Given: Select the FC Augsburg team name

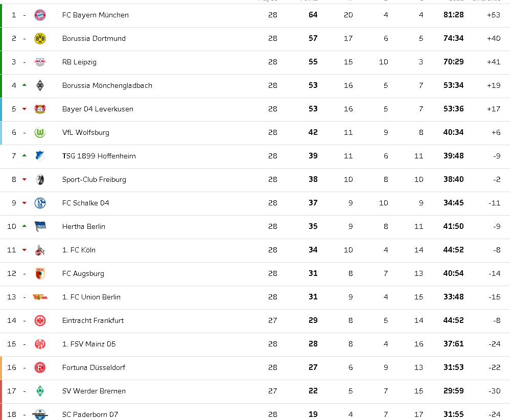Looking at the screenshot, I should (x=83, y=274).
